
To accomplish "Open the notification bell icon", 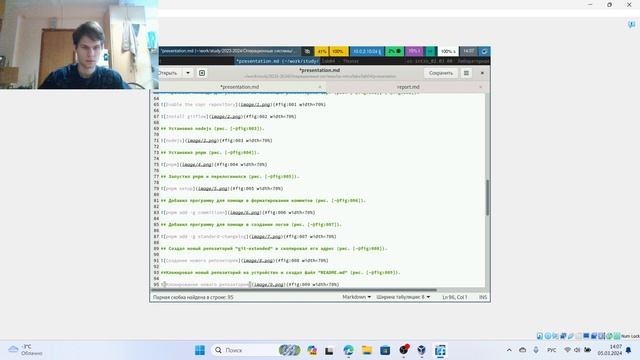I will (x=629, y=350).
